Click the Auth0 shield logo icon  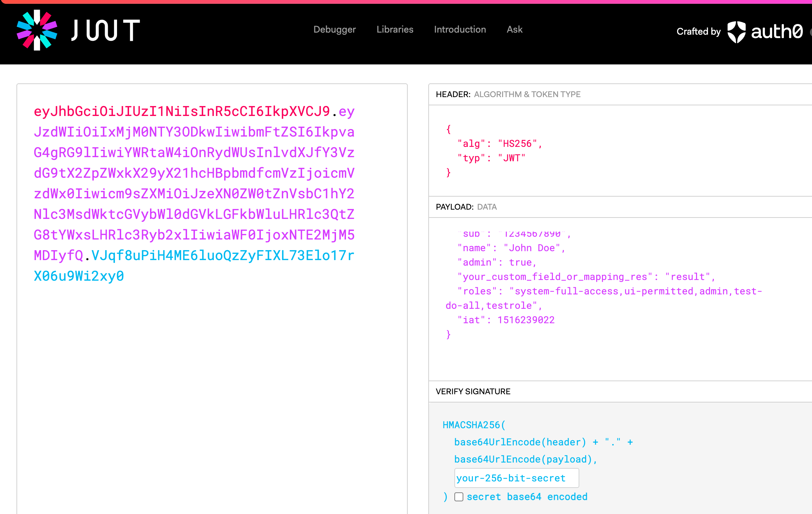coord(736,32)
